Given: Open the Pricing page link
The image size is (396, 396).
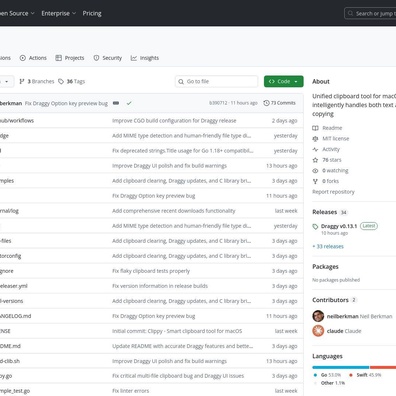Looking at the screenshot, I should pos(92,13).
